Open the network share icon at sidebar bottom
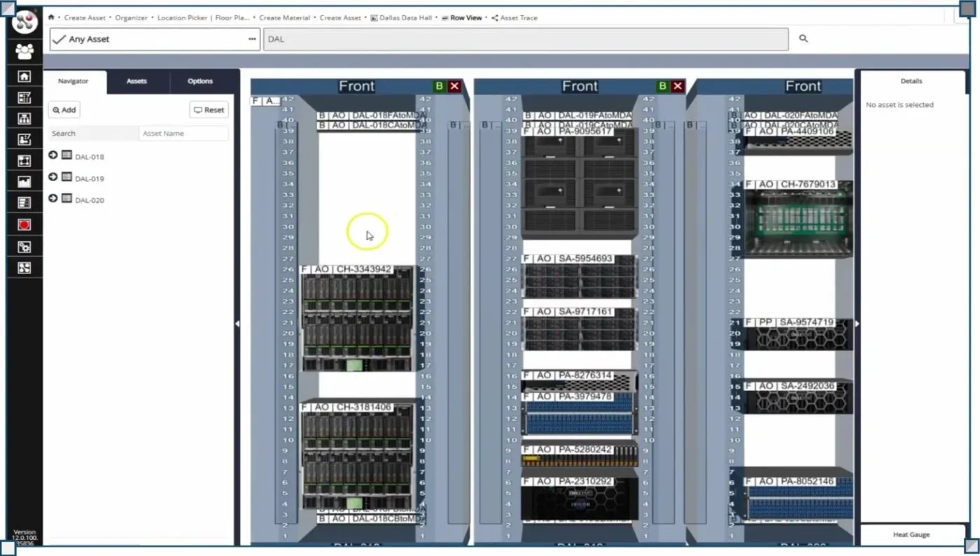This screenshot has width=980, height=556. (x=24, y=267)
